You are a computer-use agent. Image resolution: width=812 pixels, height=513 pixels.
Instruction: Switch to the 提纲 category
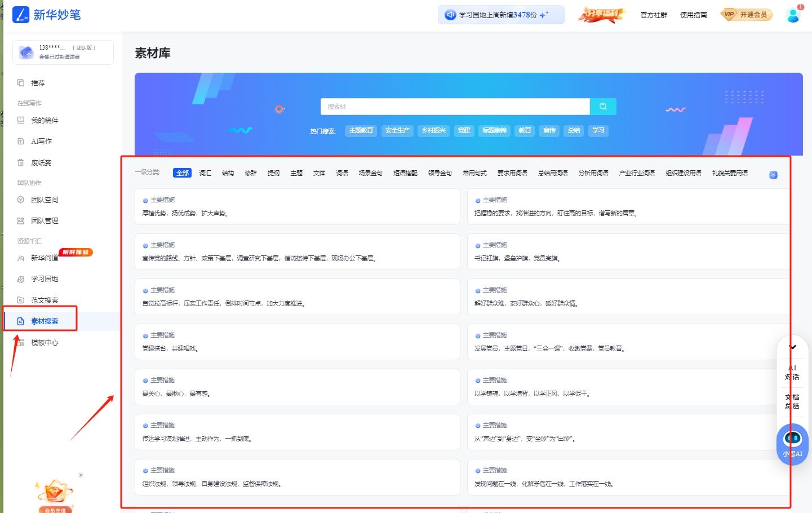click(x=274, y=173)
